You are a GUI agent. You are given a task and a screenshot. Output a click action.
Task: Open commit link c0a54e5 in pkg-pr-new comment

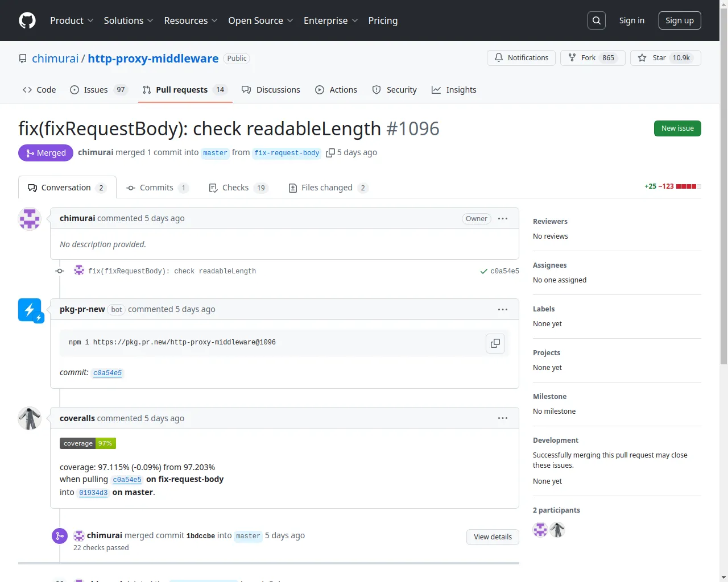[x=107, y=373]
